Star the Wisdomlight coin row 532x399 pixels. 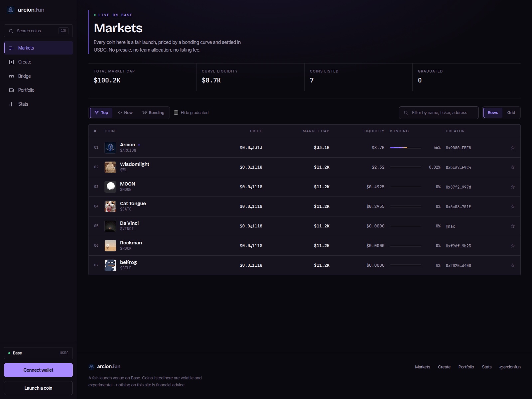pyautogui.click(x=513, y=167)
